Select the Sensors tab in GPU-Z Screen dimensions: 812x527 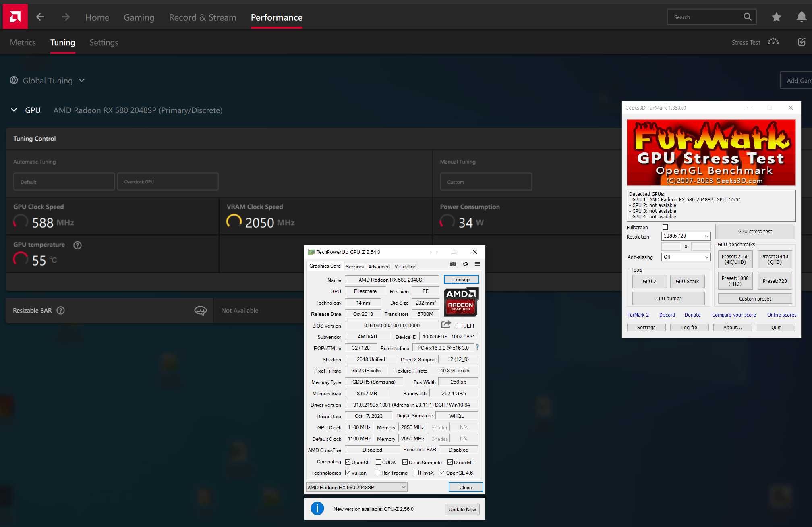[x=354, y=266]
